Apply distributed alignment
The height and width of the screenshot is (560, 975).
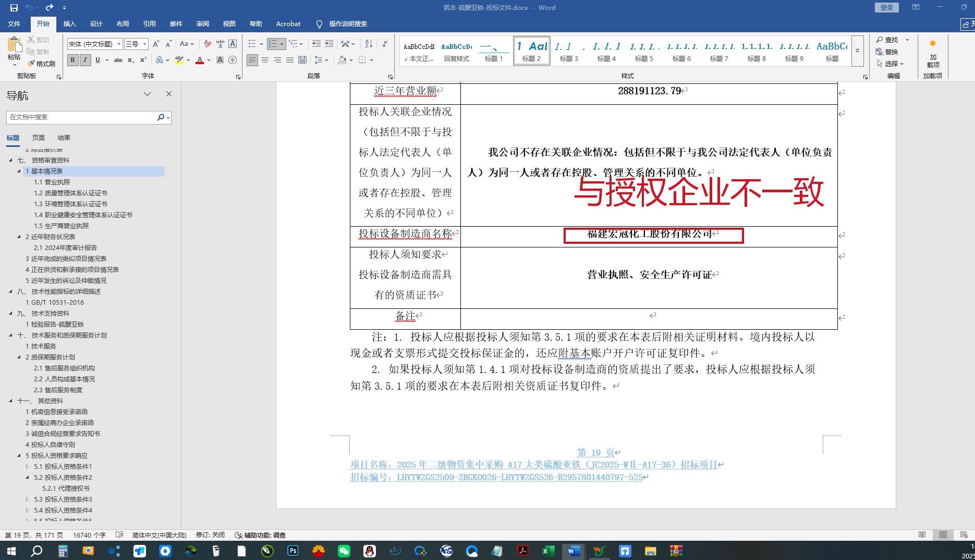click(x=302, y=60)
